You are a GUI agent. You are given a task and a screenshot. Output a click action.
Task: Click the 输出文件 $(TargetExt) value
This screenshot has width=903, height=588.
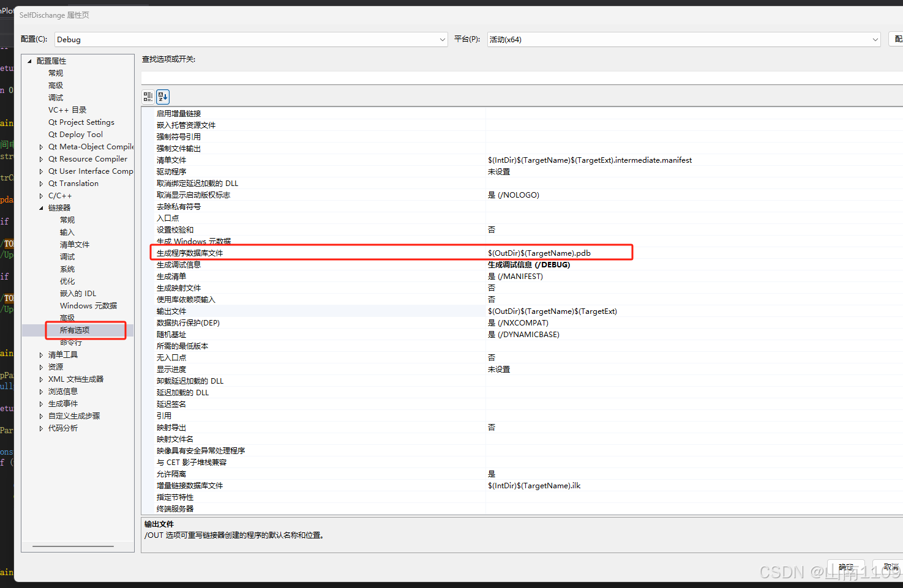coord(552,311)
